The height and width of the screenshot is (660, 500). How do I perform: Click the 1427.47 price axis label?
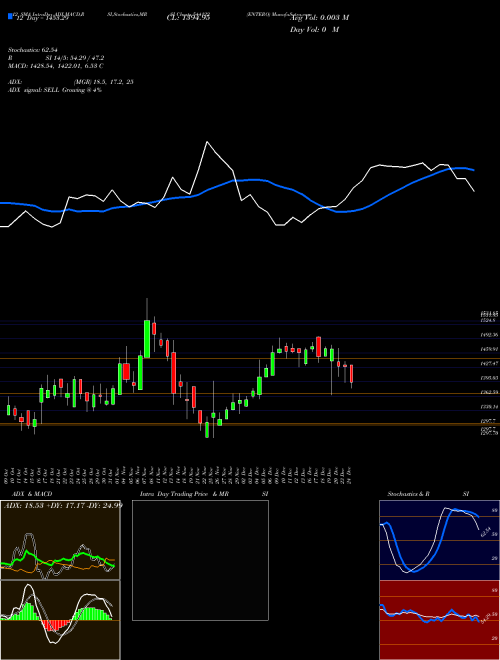pyautogui.click(x=489, y=363)
